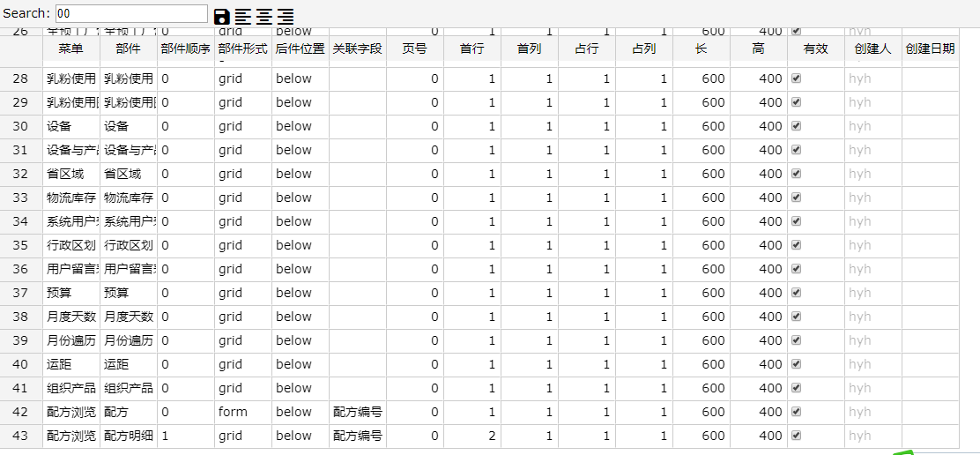Toggle 有效 checkbox in row 30
This screenshot has width=980, height=455.
point(796,125)
